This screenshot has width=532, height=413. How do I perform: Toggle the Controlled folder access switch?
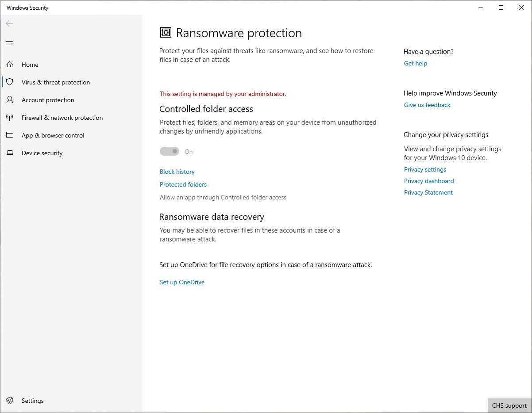pyautogui.click(x=170, y=152)
